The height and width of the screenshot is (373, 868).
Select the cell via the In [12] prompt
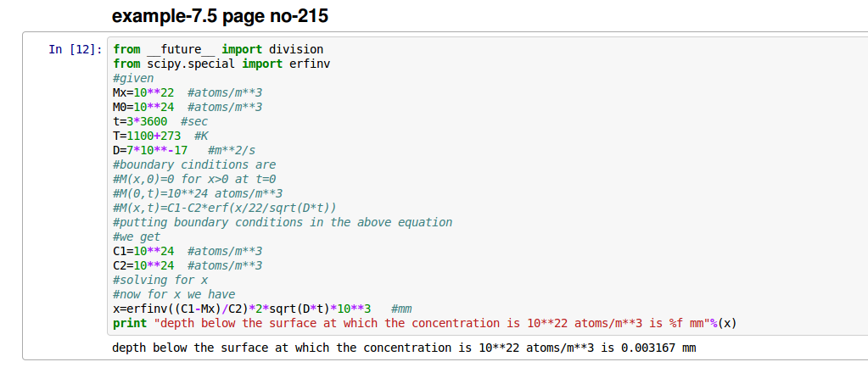point(76,49)
